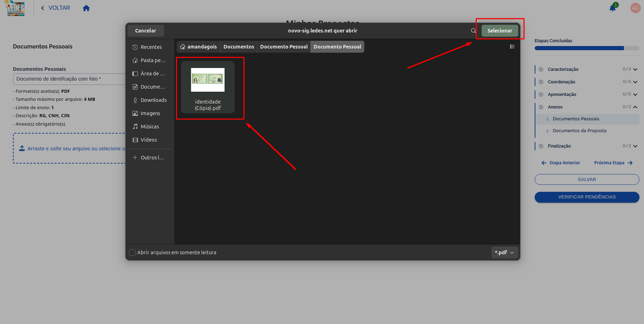This screenshot has width=644, height=324.
Task: Click the home icon in top bar
Action: (86, 8)
